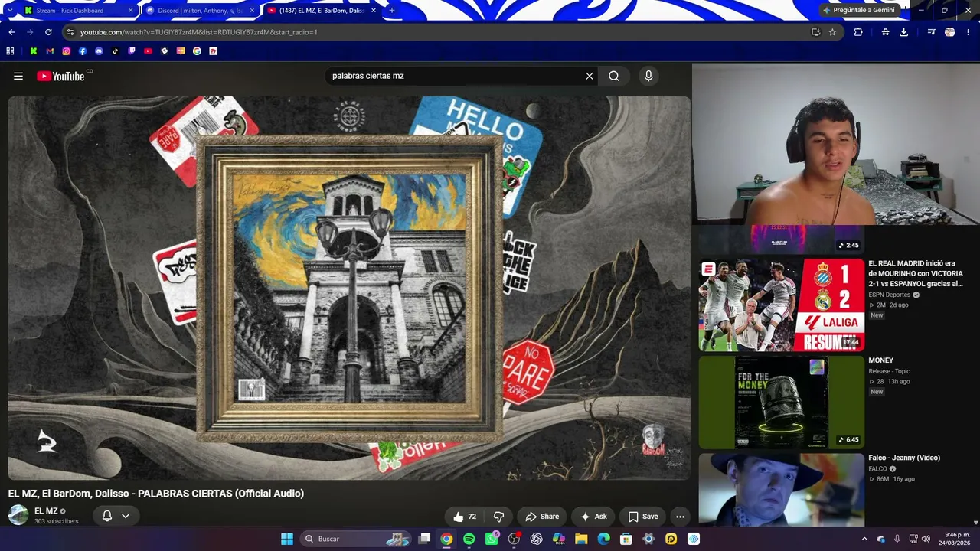Open the YouTube bookmark
The width and height of the screenshot is (980, 551).
tap(148, 51)
